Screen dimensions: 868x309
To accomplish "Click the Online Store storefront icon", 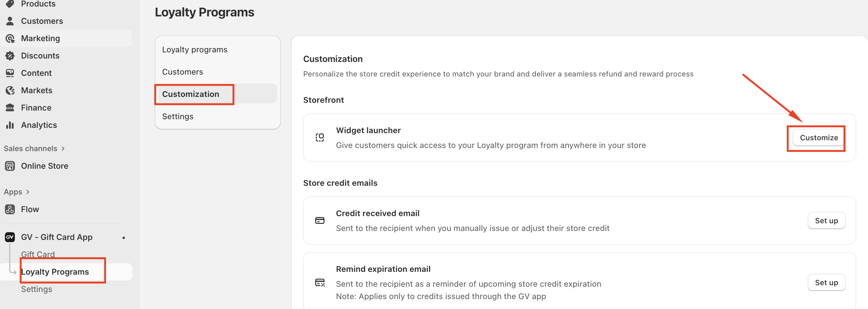I will coord(10,166).
